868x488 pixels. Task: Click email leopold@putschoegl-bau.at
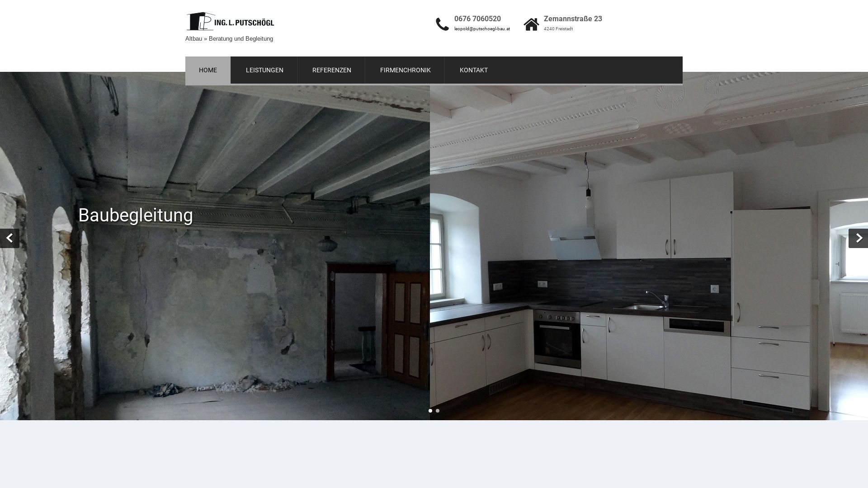pos(482,29)
